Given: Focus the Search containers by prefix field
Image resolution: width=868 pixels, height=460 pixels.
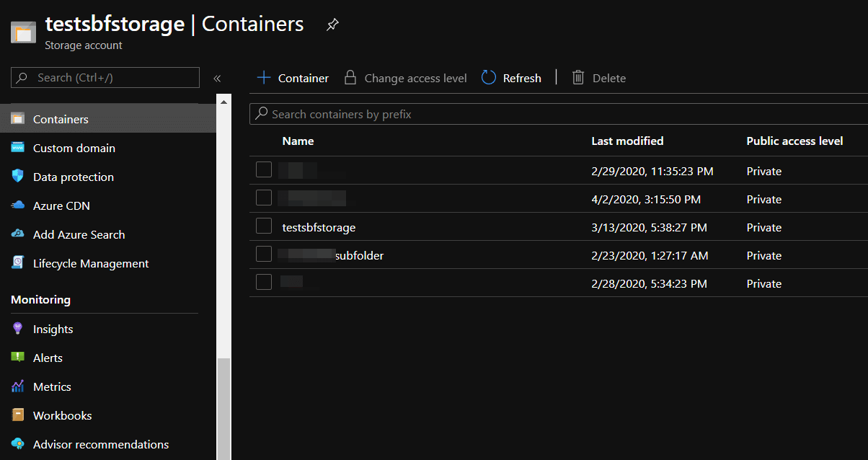Looking at the screenshot, I should (x=559, y=114).
